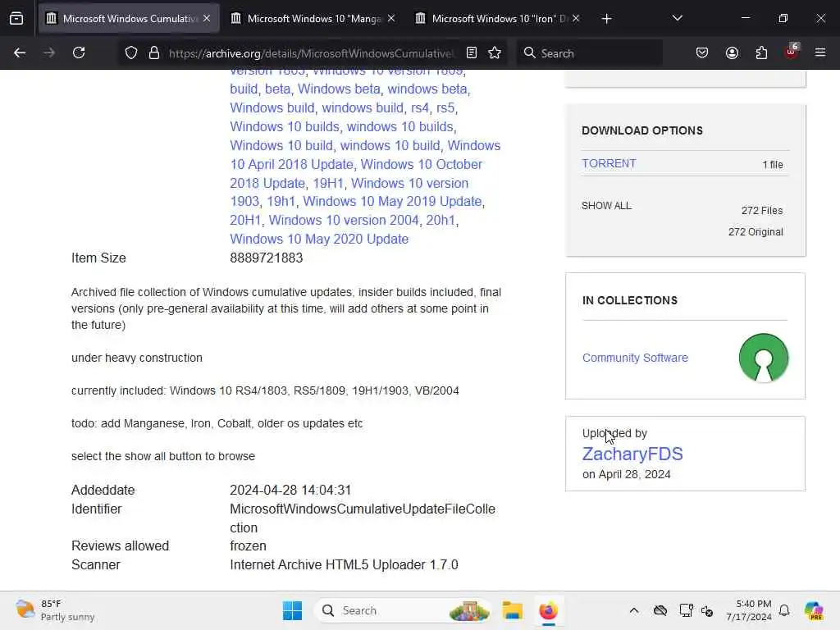Open Windows Start menu
840x630 pixels.
coord(293,610)
